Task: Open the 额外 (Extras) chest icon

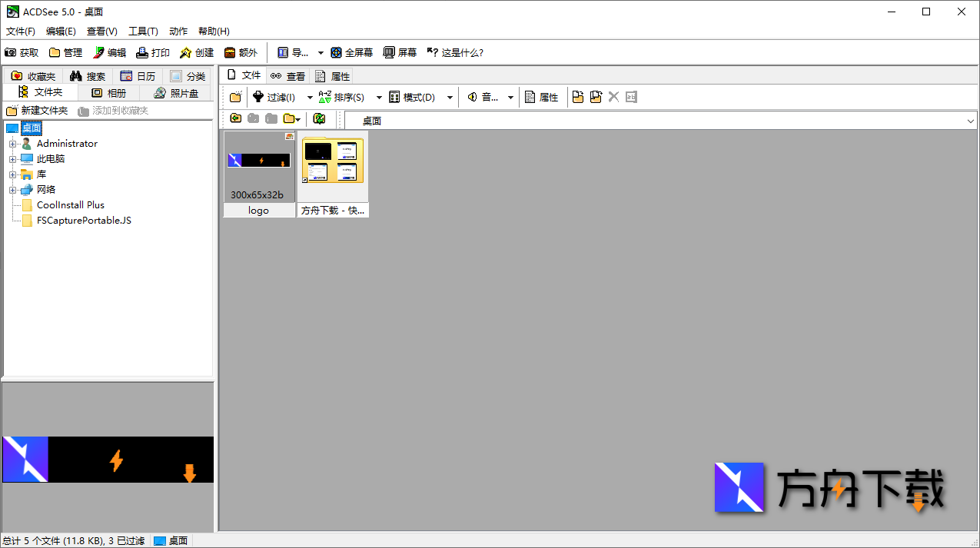Action: 230,53
